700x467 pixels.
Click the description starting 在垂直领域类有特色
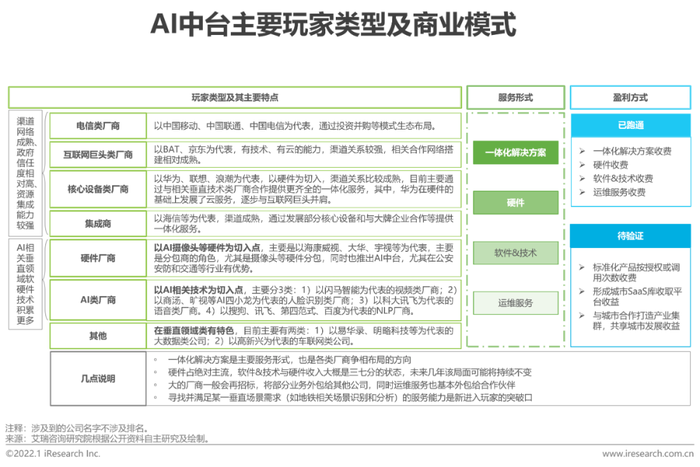click(304, 336)
